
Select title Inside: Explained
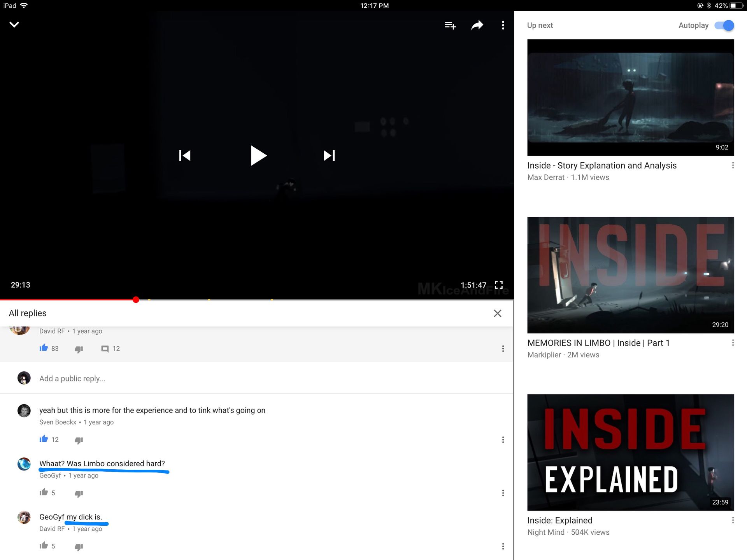click(x=560, y=520)
